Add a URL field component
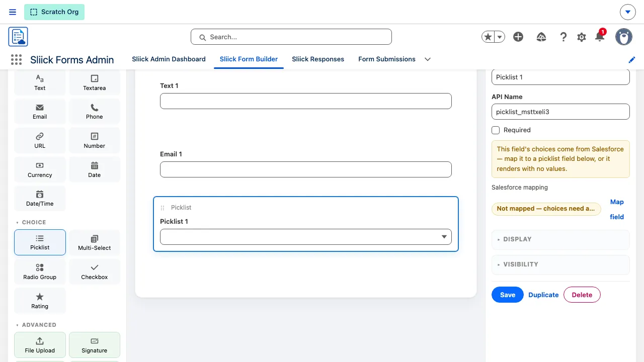644x362 pixels. click(40, 141)
